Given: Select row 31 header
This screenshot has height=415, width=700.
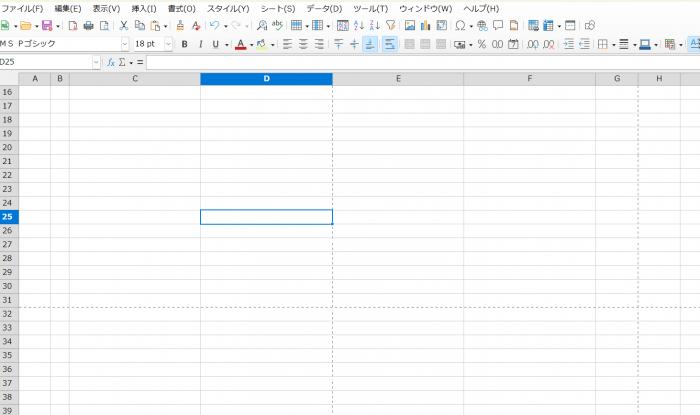Looking at the screenshot, I should tap(8, 300).
